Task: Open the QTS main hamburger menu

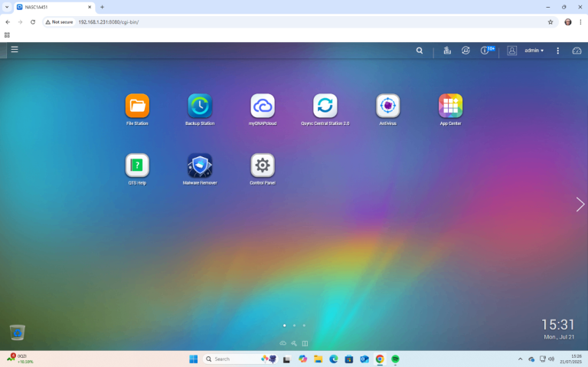Action: click(15, 50)
